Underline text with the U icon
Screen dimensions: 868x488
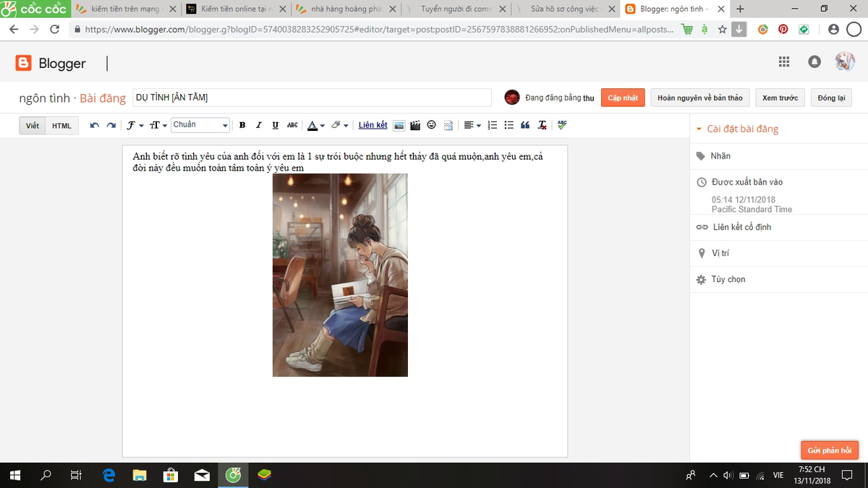(x=276, y=125)
